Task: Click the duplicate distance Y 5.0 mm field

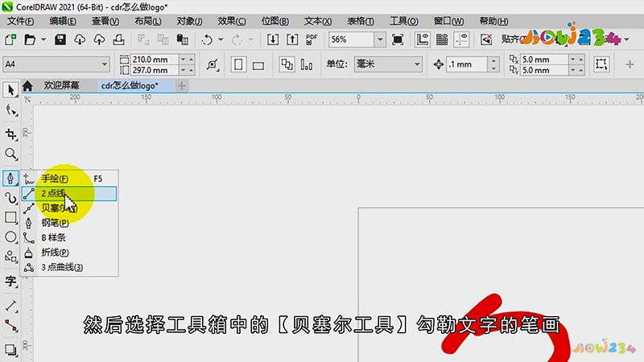Action: 544,70
